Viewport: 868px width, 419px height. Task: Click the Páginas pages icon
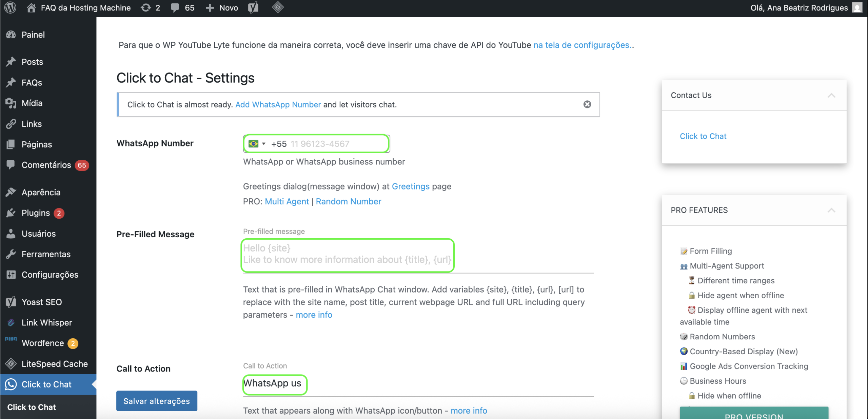(11, 144)
